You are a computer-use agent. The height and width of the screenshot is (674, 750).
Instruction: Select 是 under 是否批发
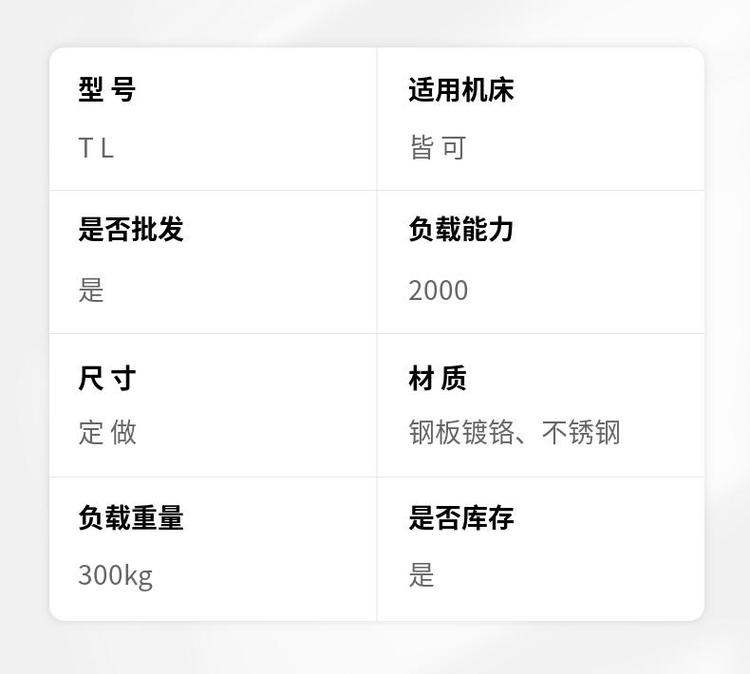pos(91,290)
